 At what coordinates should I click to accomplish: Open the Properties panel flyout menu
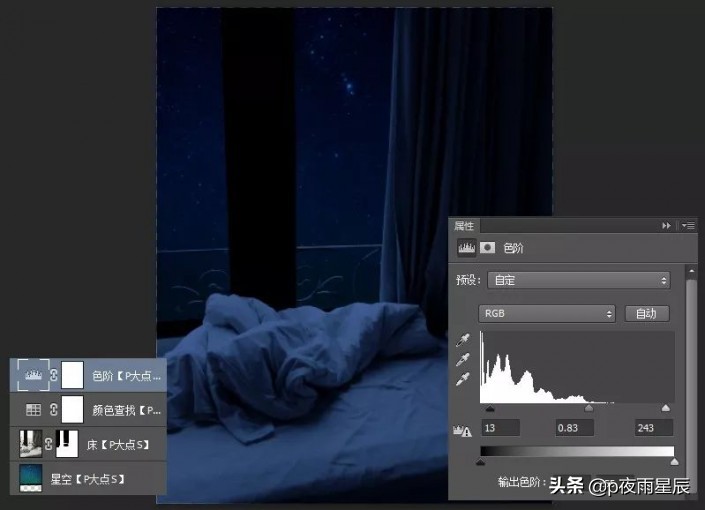(688, 226)
